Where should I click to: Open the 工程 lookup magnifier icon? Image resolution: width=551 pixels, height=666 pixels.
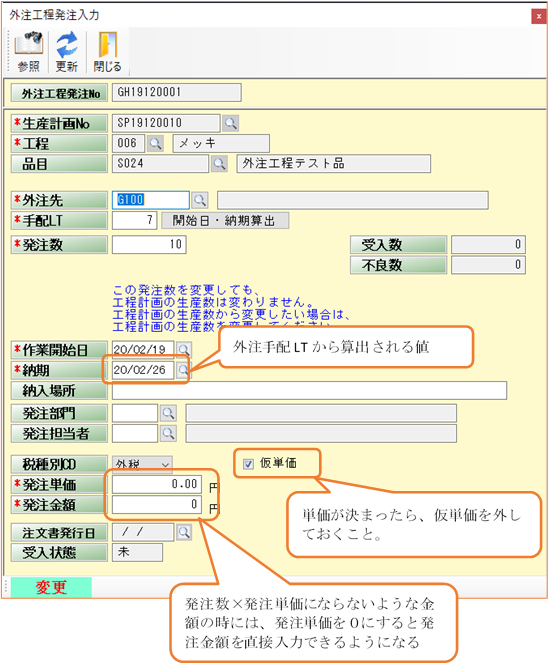point(155,144)
